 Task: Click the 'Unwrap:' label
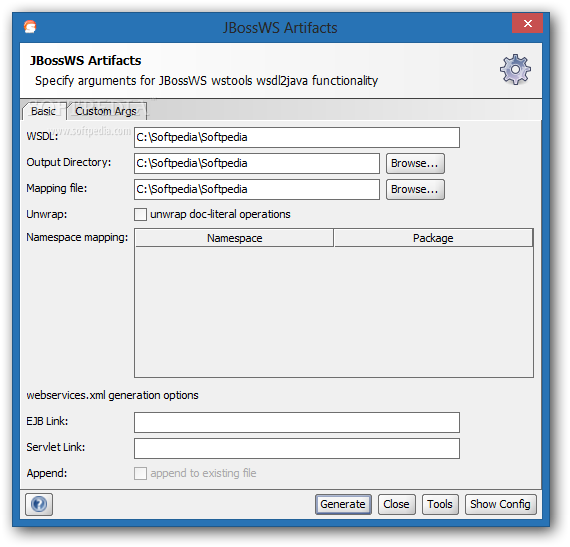tap(47, 214)
